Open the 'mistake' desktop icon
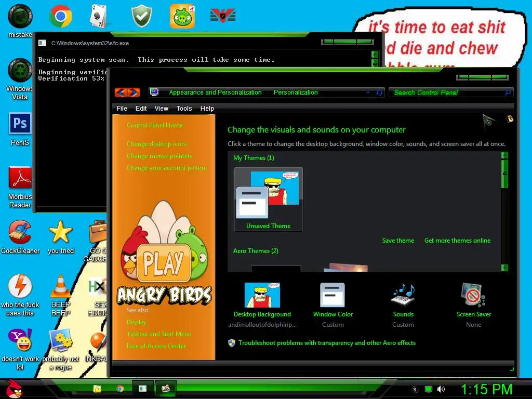 (x=20, y=21)
